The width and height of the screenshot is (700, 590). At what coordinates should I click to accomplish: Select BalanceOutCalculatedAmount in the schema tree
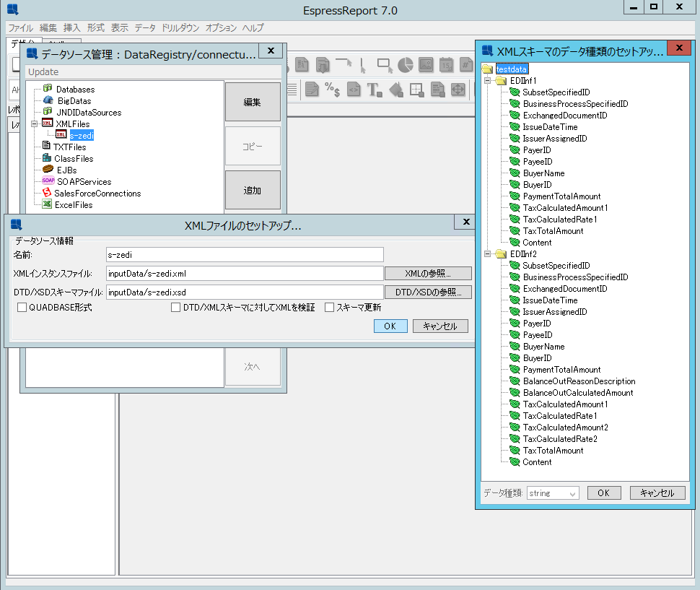pos(578,393)
